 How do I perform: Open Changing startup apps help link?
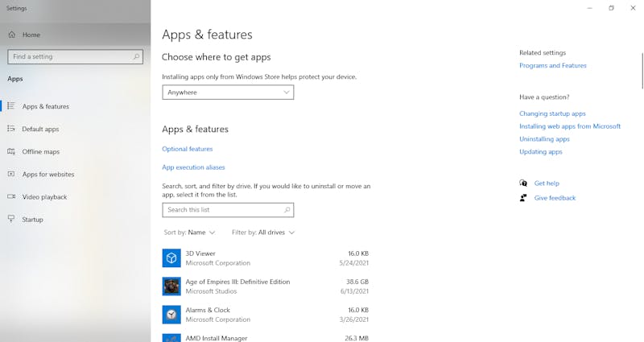pyautogui.click(x=552, y=113)
